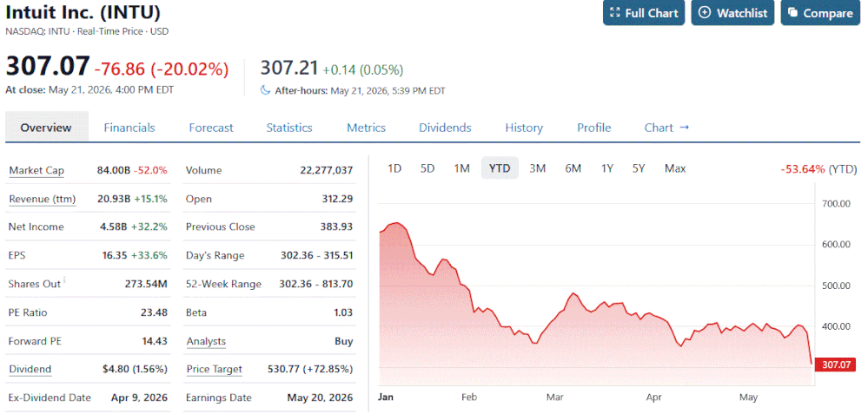The height and width of the screenshot is (414, 868).
Task: Click the Previous Close value 383.93
Action: point(336,227)
